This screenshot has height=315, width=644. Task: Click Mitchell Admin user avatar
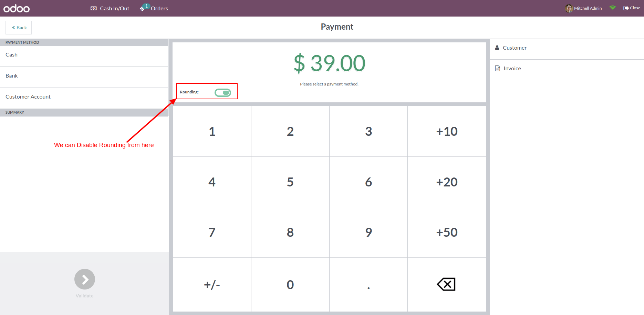tap(569, 8)
